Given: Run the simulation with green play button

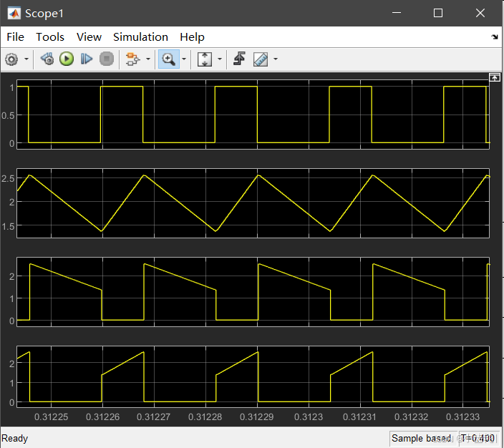Looking at the screenshot, I should coord(67,59).
